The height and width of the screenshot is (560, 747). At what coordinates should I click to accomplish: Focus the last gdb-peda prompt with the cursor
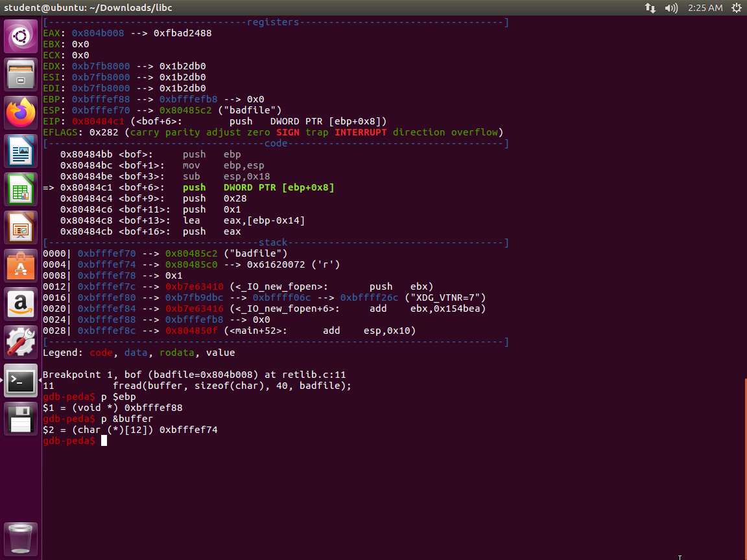(104, 441)
